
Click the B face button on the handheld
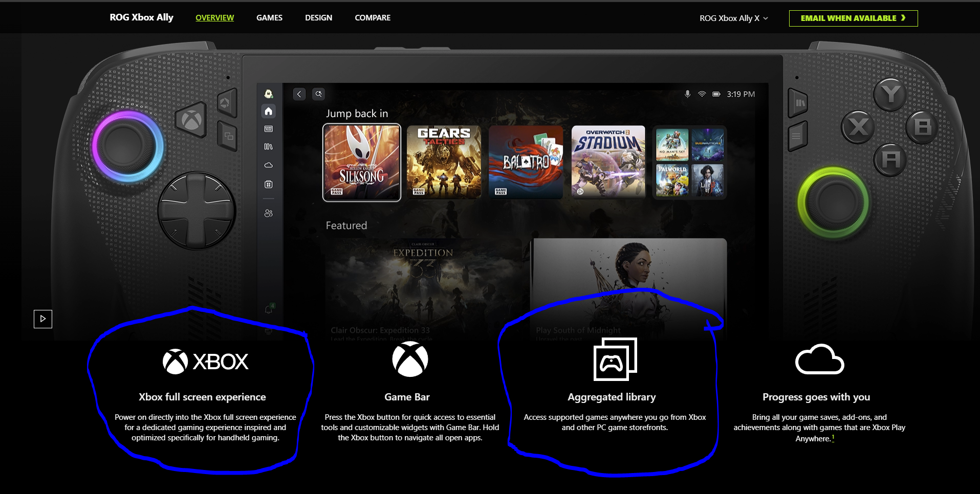tap(923, 127)
